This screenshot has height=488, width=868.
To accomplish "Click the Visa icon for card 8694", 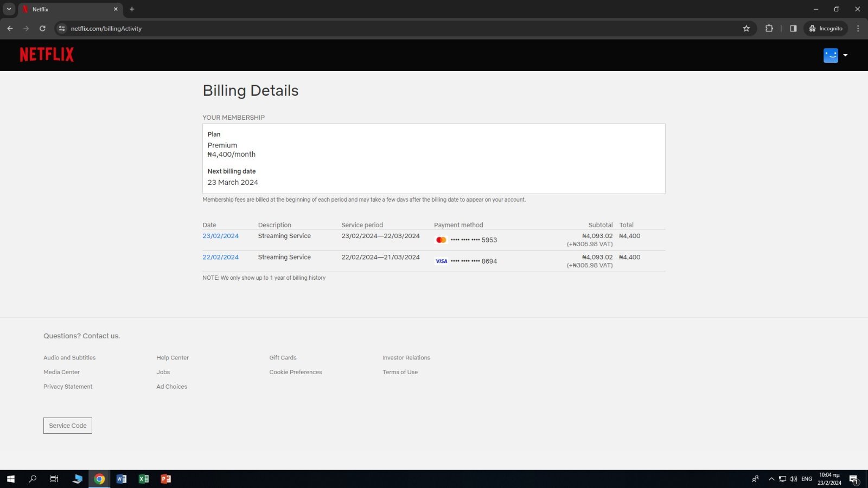I will [441, 261].
